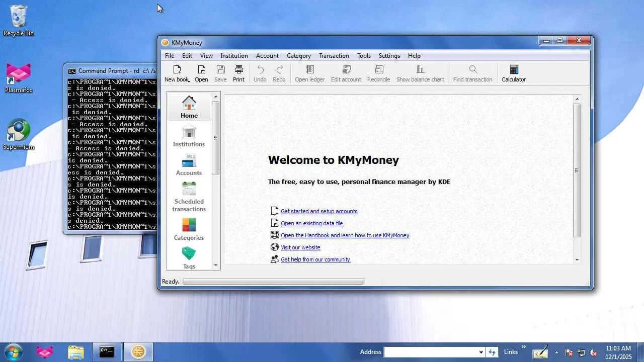Launch the Calculator from the toolbar

pyautogui.click(x=514, y=73)
